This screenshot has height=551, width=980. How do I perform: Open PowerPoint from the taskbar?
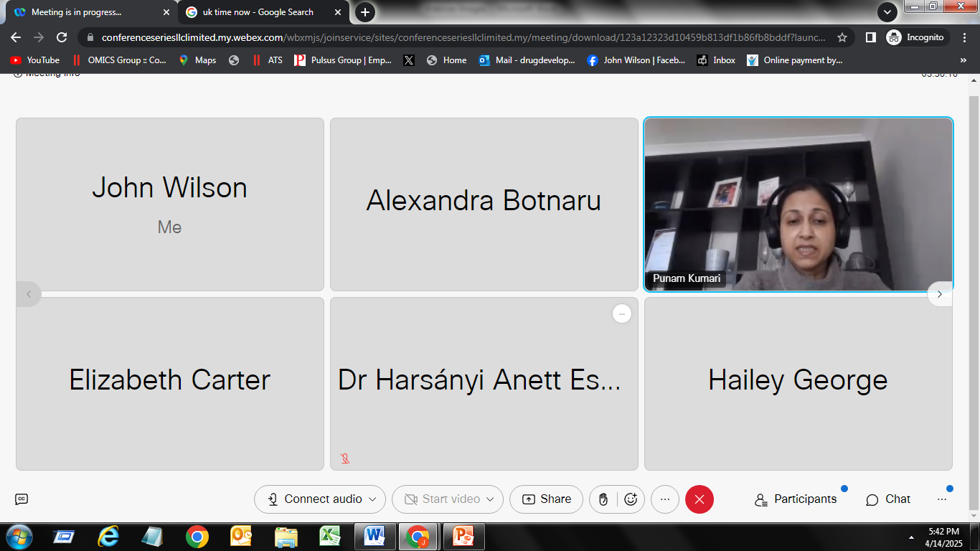464,537
